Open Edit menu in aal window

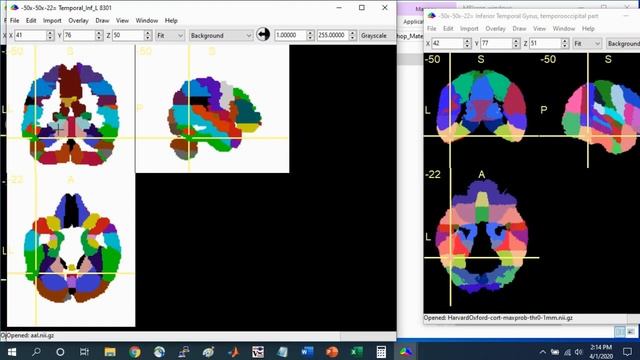31,20
